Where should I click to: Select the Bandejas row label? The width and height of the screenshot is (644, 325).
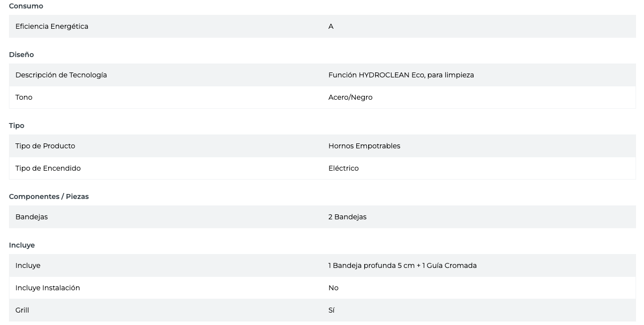click(x=31, y=217)
